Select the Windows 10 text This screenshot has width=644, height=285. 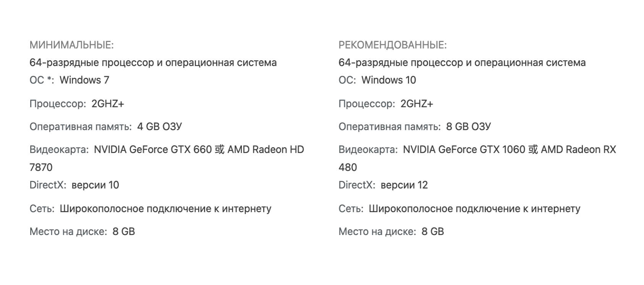[388, 80]
